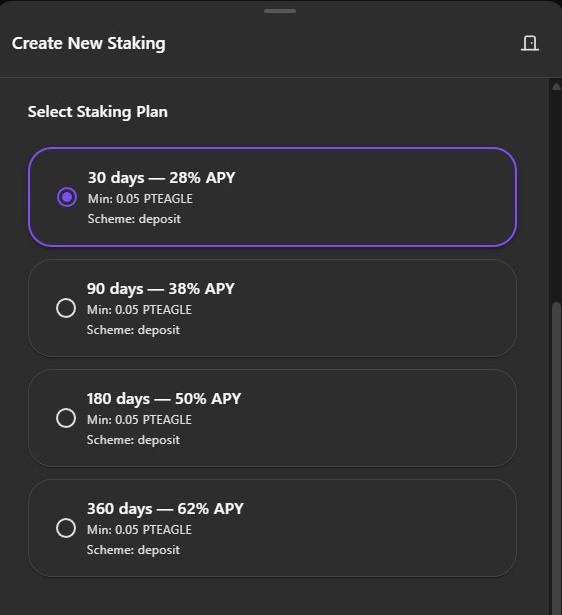Pick the "180 days — 50% APY" title
This screenshot has height=615, width=562.
tap(164, 399)
